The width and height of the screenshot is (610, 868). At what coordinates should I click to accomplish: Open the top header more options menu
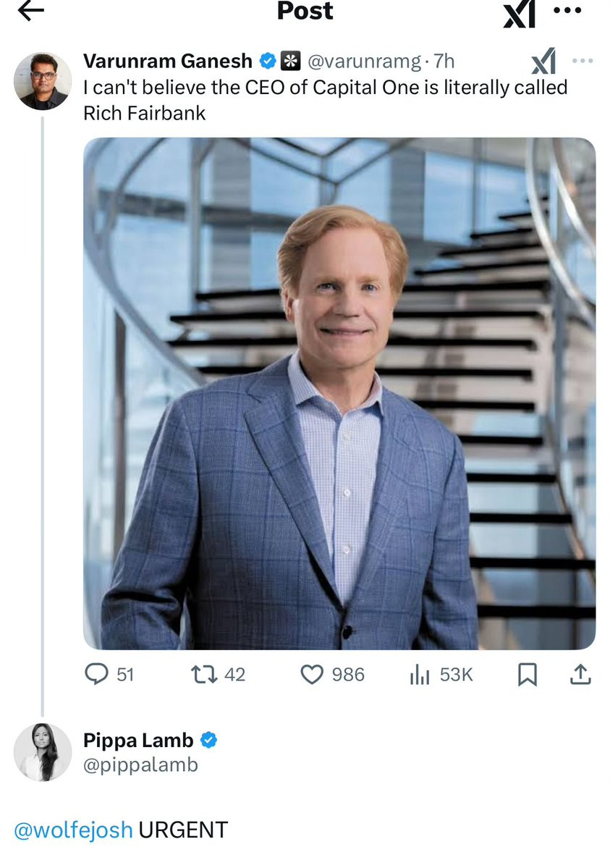(567, 11)
